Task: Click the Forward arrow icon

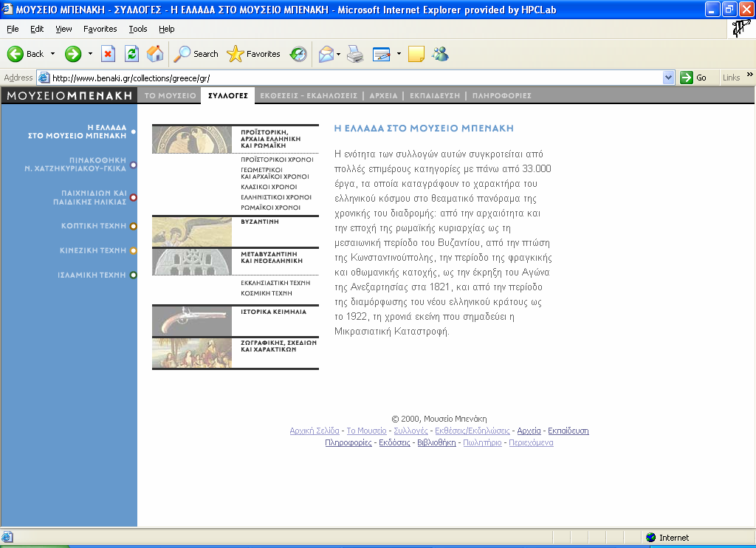Action: click(73, 54)
